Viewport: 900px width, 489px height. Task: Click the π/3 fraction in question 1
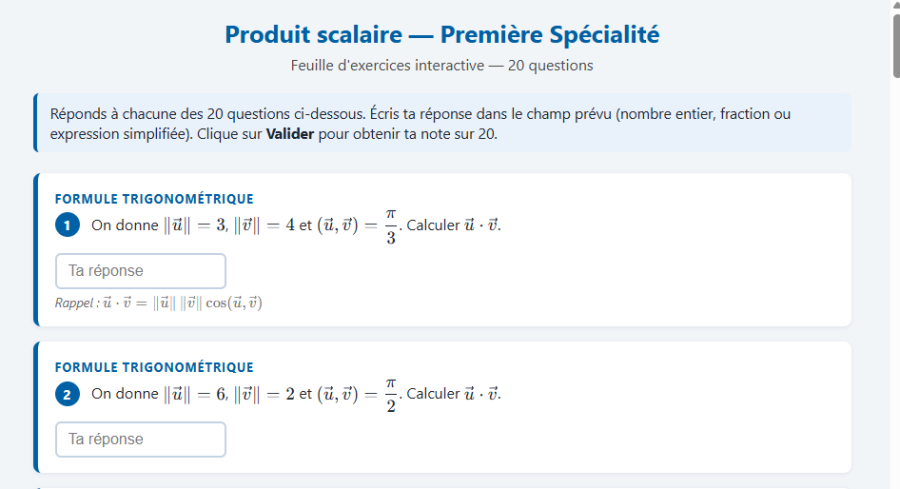[x=391, y=226]
